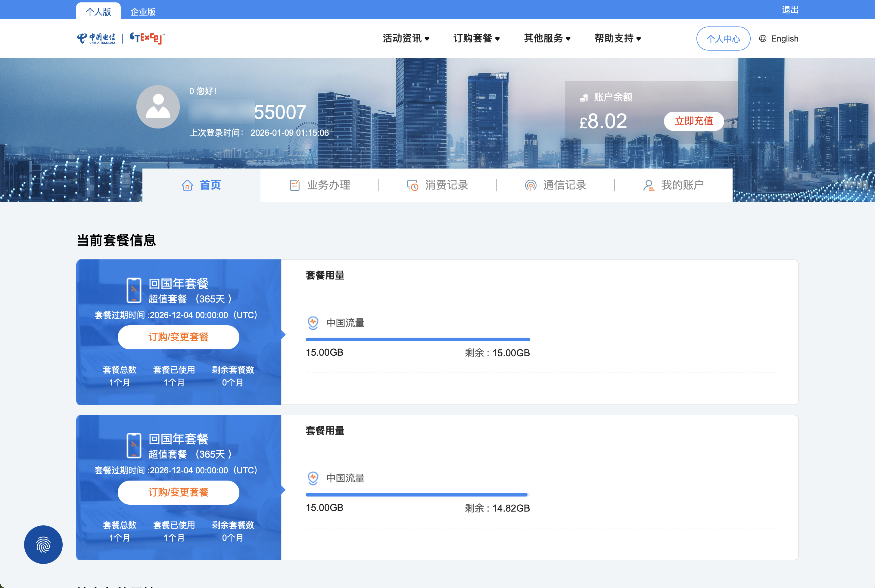Viewport: 875px width, 588px height.
Task: Click the account balance coins icon
Action: click(584, 98)
